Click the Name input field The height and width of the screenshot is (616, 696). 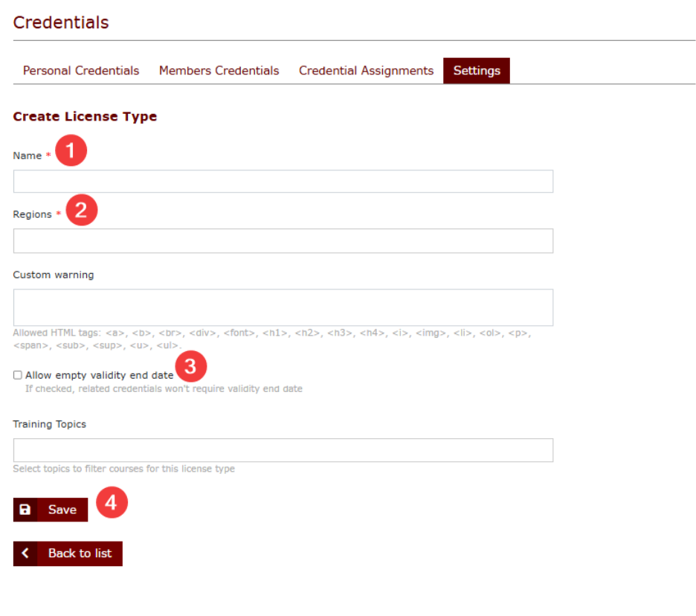[x=283, y=182]
